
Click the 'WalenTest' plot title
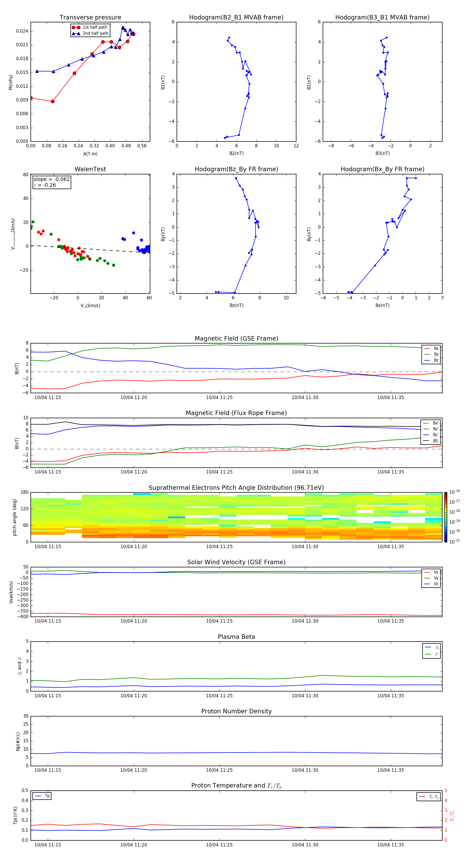(x=90, y=169)
